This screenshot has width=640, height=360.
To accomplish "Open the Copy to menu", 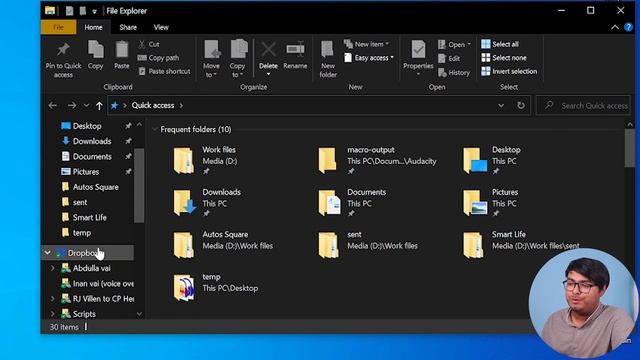I will [x=238, y=59].
